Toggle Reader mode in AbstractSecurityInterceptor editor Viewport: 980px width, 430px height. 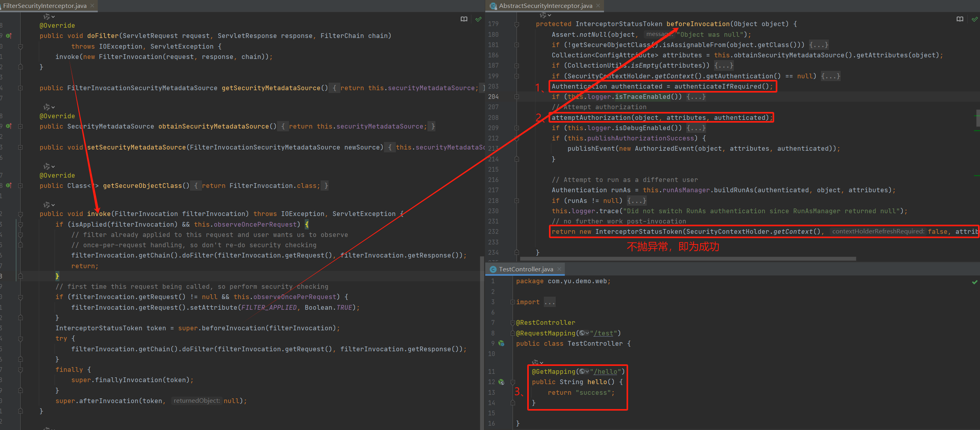pyautogui.click(x=960, y=19)
